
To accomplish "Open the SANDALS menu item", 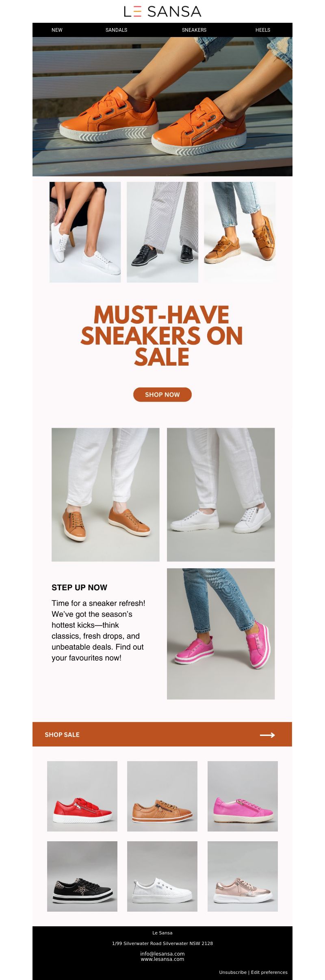I will (x=116, y=30).
